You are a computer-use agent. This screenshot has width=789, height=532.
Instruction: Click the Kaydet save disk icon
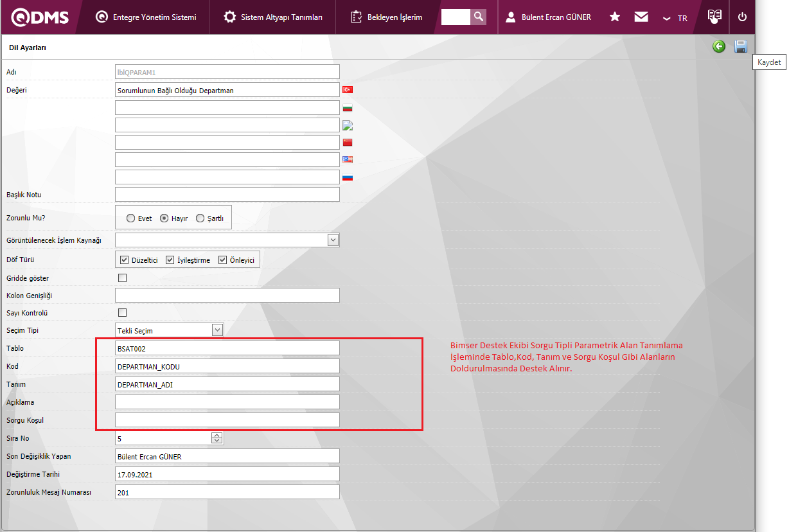point(741,46)
